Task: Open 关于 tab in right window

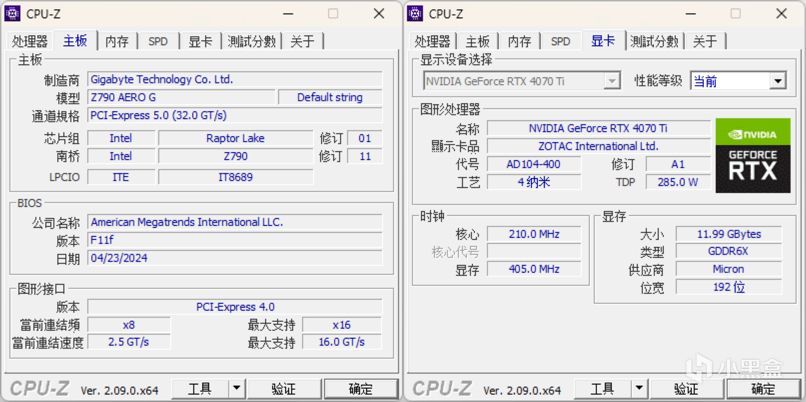Action: click(x=705, y=41)
